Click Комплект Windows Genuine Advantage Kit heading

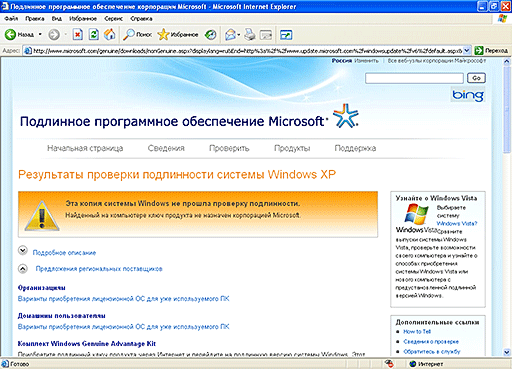87,343
